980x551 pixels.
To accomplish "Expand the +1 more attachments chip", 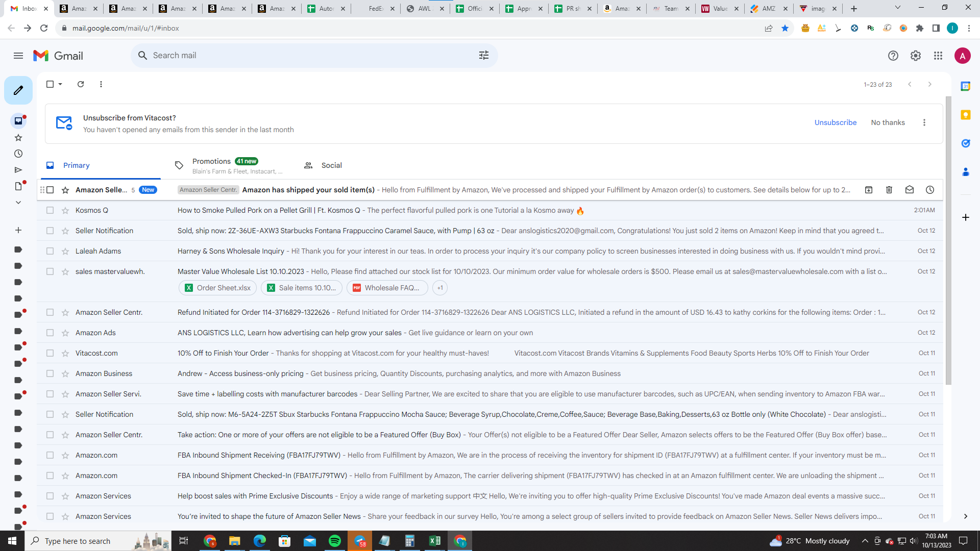I will 440,288.
